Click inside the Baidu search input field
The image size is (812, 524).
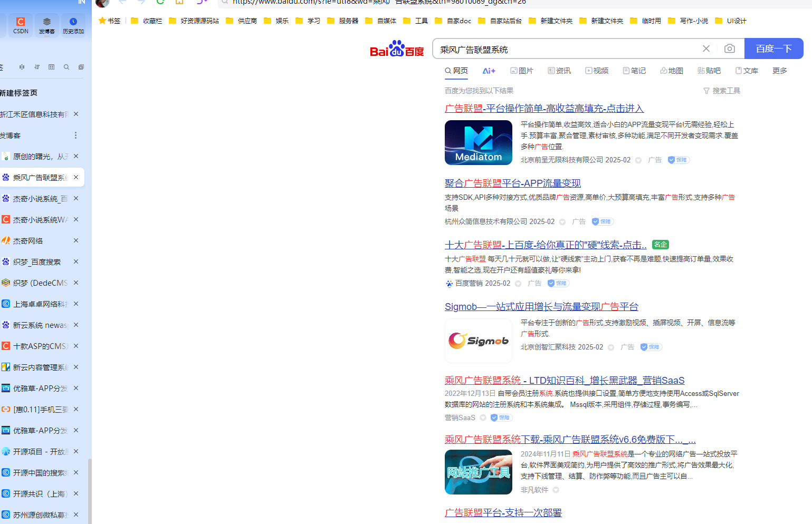pos(567,49)
